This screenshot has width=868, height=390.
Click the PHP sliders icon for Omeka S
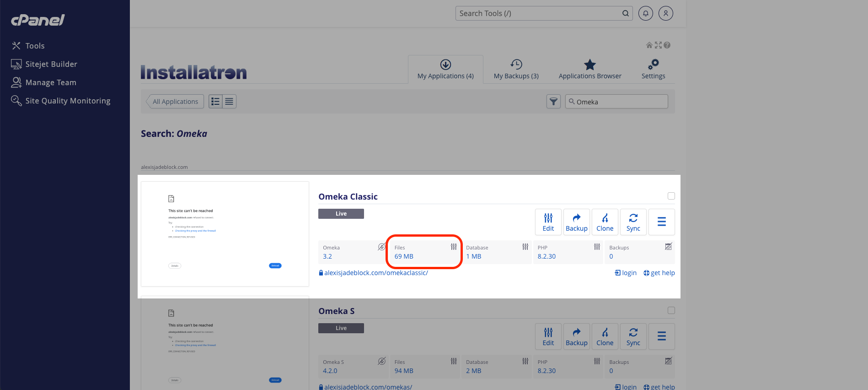tap(597, 361)
